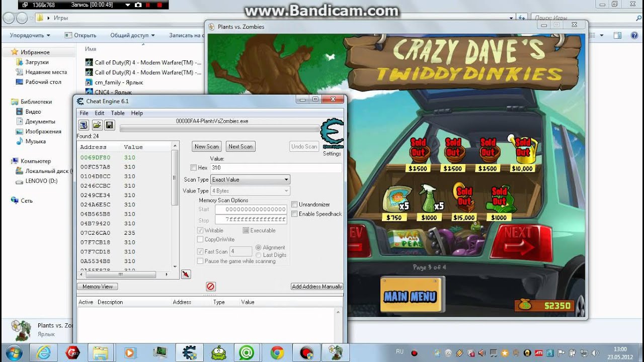Screen dimensions: 644x362
Task: Expand the Упорядочить menu in Explorer
Action: pos(30,35)
